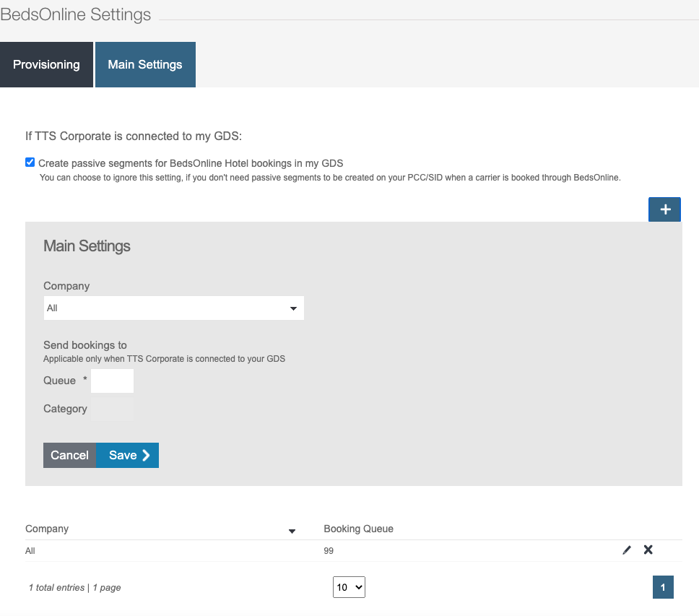Select the Main Settings tab
Screen dimensions: 699x616
[145, 65]
